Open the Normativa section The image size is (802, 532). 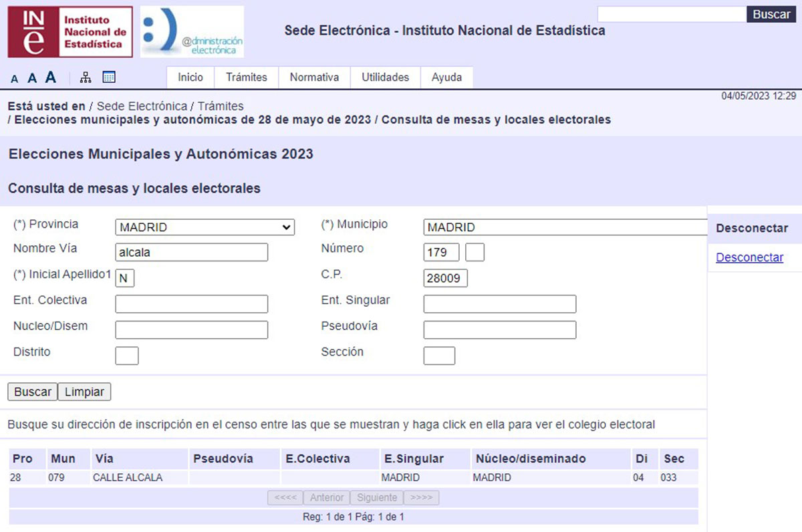313,78
